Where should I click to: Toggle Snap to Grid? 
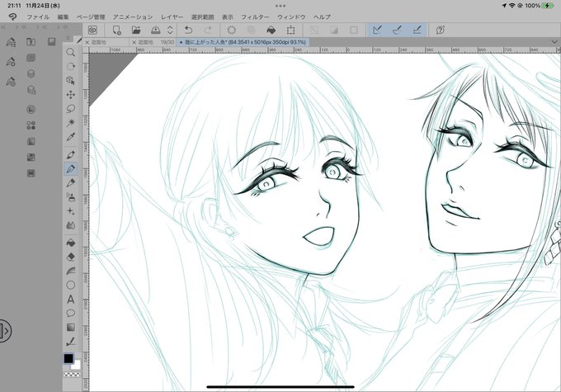click(x=417, y=30)
